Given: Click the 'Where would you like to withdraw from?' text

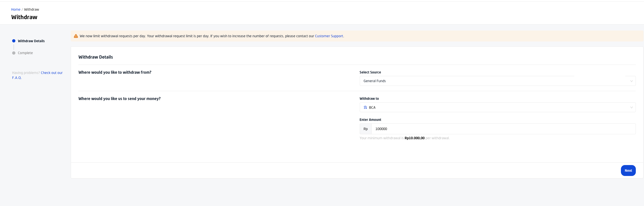Looking at the screenshot, I should click(115, 72).
